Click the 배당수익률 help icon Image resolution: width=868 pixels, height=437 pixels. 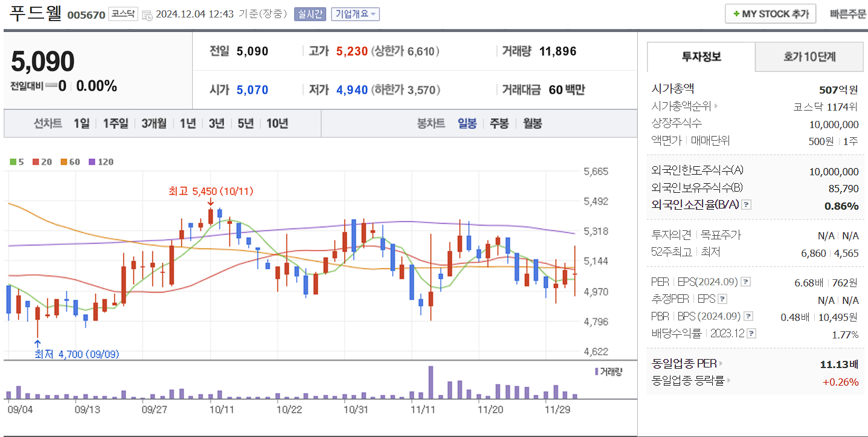click(x=751, y=333)
